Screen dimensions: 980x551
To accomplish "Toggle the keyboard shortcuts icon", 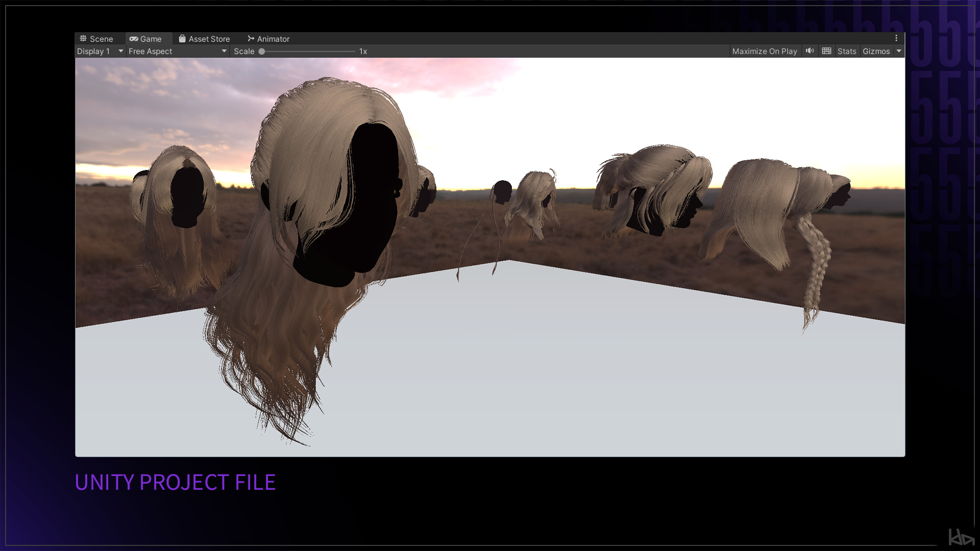I will pyautogui.click(x=827, y=51).
